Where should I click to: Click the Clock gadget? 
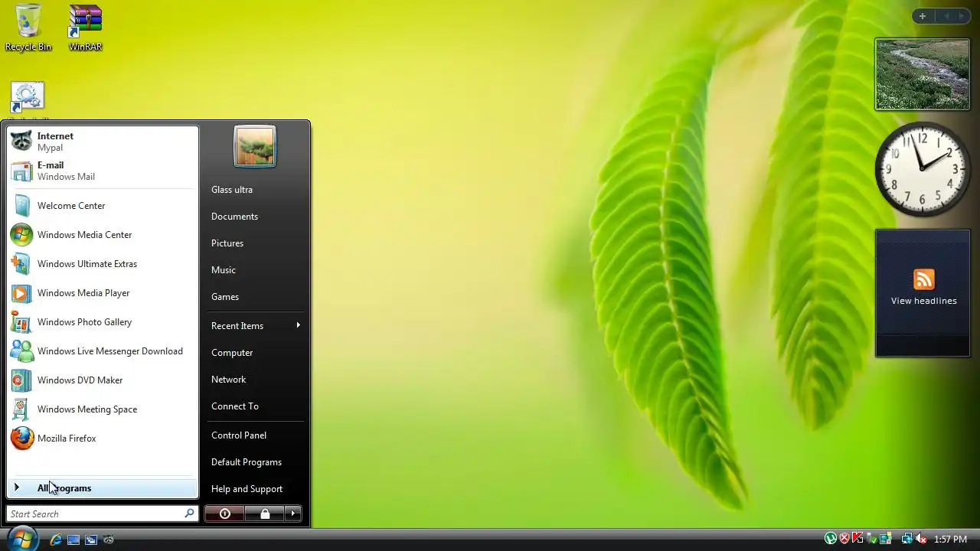(x=923, y=169)
